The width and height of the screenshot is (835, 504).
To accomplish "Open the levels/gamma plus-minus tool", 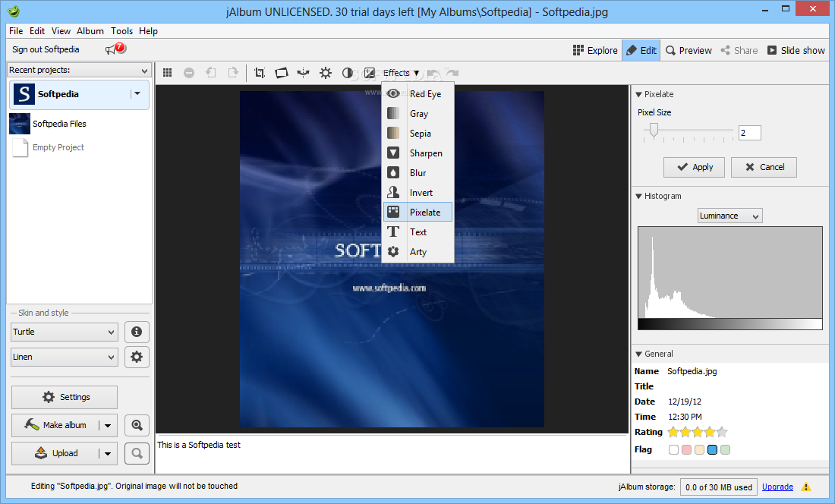I will point(370,73).
